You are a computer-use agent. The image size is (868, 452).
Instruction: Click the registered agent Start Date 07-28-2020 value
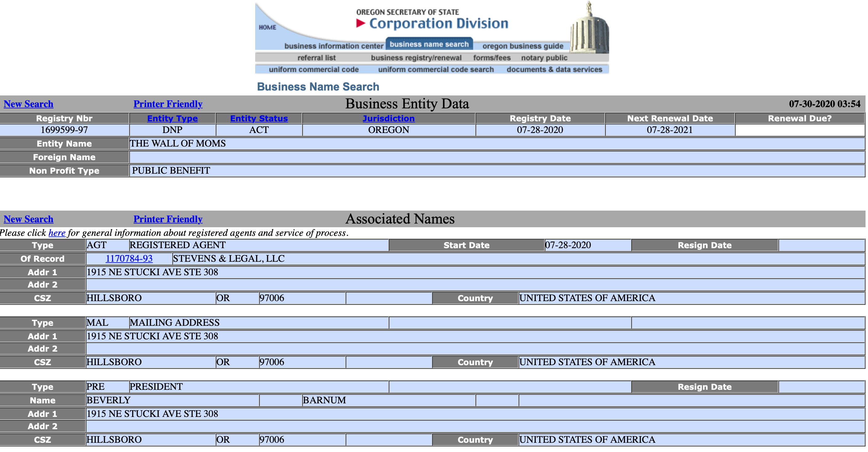pos(568,245)
